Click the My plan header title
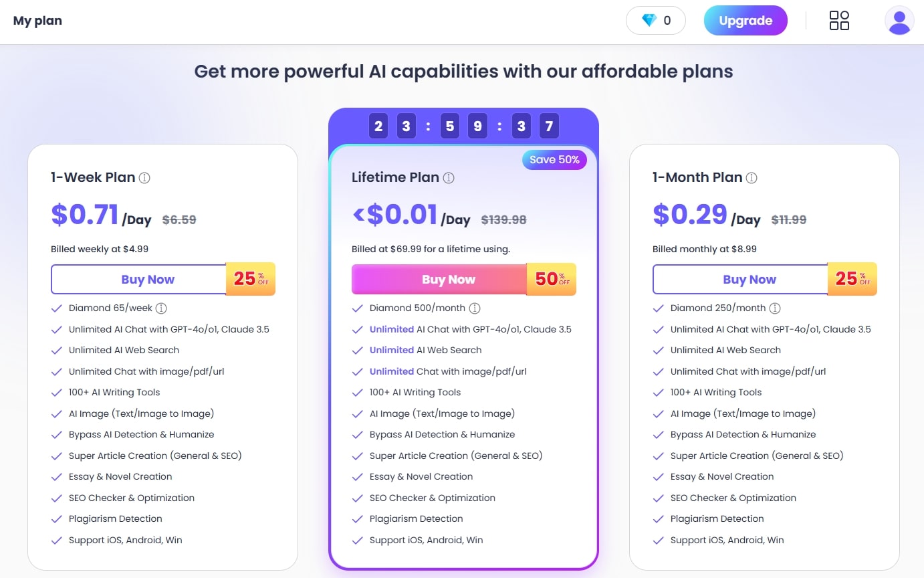The height and width of the screenshot is (578, 924). [x=37, y=21]
